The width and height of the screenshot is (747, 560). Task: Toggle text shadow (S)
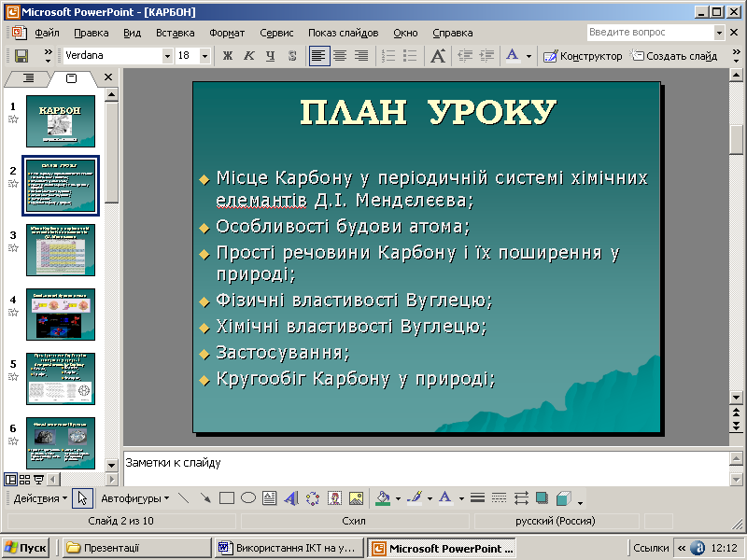click(292, 56)
